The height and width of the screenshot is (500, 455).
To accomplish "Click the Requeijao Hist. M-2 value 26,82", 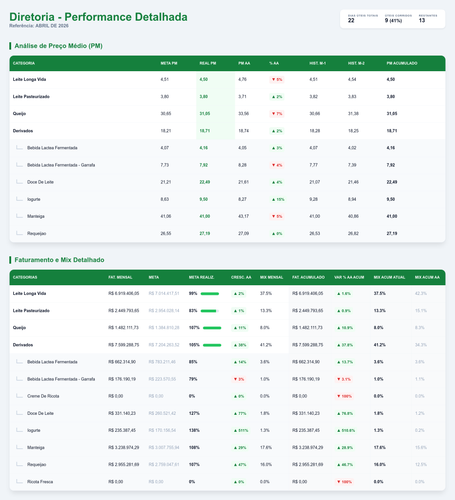I will point(353,234).
